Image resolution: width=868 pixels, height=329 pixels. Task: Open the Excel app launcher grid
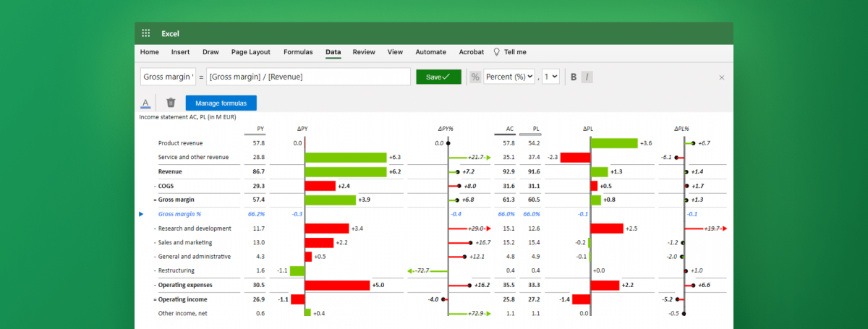tap(145, 33)
